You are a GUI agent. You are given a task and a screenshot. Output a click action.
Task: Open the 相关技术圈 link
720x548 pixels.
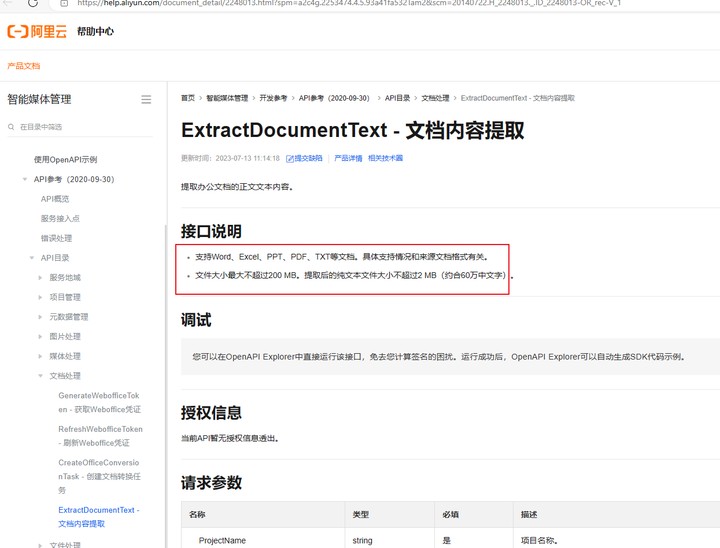(x=385, y=158)
